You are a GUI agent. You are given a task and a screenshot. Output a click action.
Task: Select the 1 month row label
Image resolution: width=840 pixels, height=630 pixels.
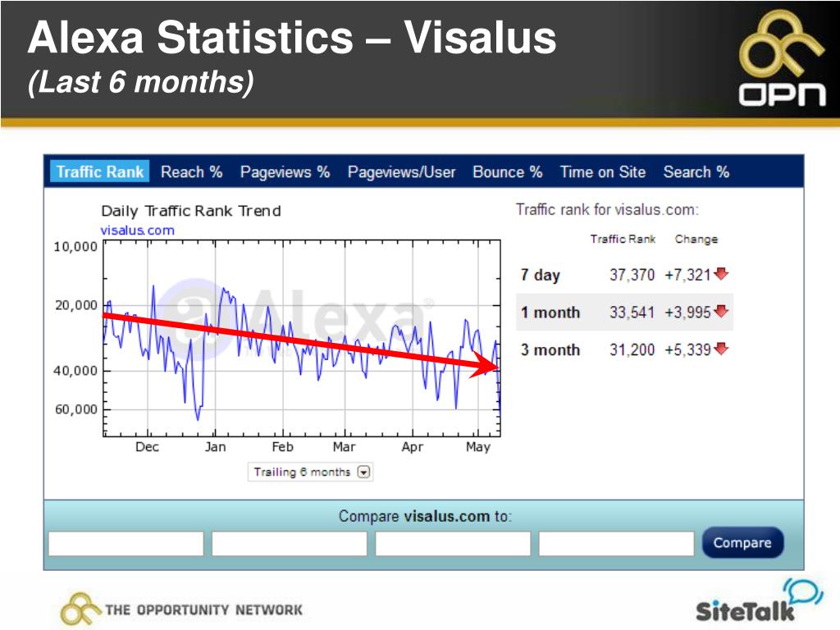pyautogui.click(x=550, y=313)
